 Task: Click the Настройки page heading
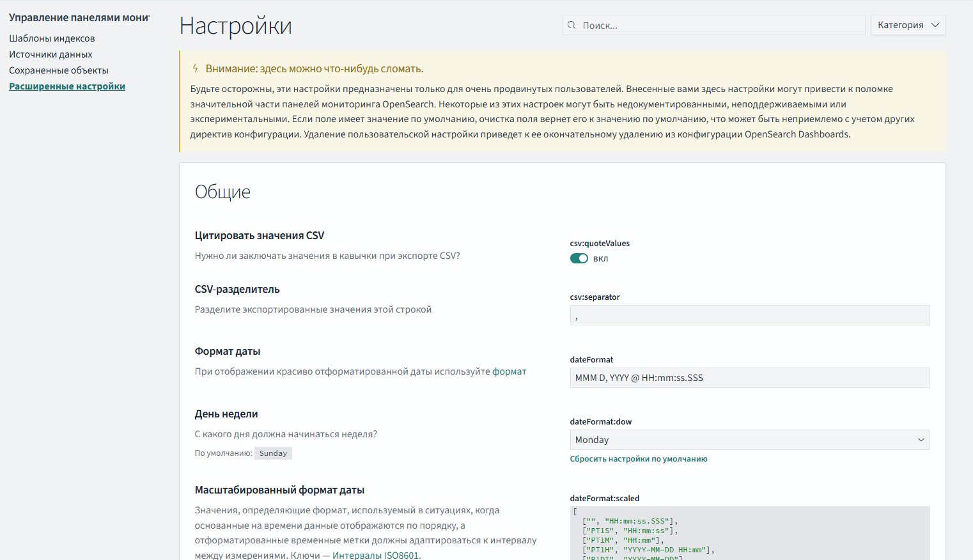pos(235,26)
